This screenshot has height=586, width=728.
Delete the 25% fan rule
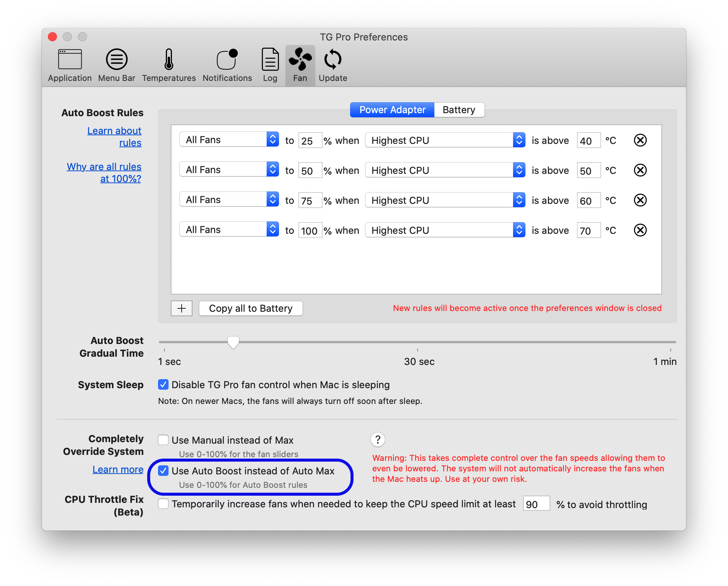tap(640, 140)
